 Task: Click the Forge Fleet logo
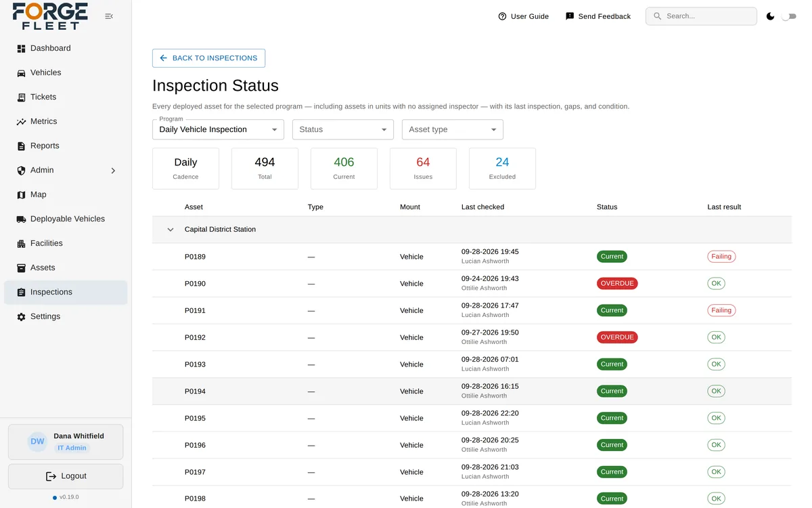(x=50, y=16)
